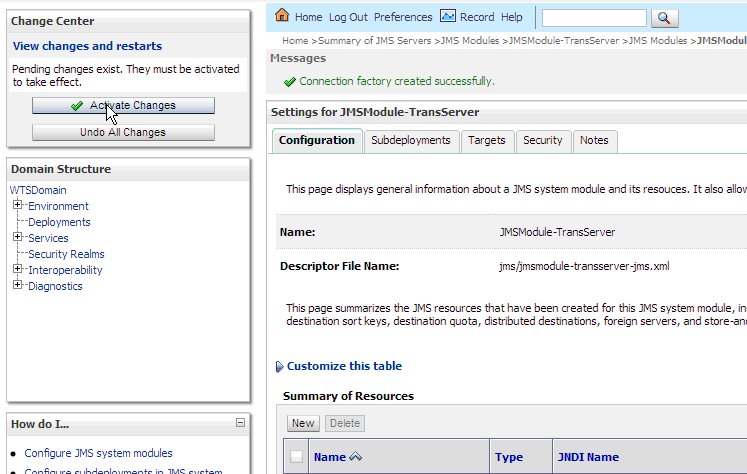Open Customize this table link
747x474 pixels.
click(344, 366)
